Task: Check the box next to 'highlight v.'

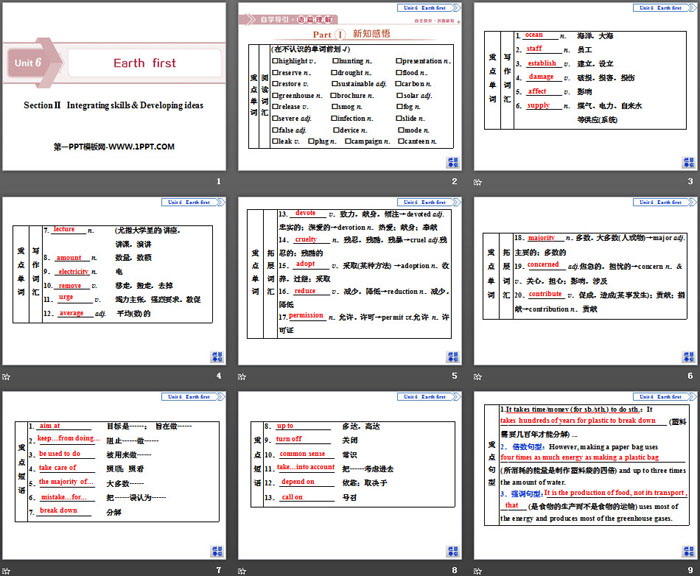Action: click(x=275, y=60)
